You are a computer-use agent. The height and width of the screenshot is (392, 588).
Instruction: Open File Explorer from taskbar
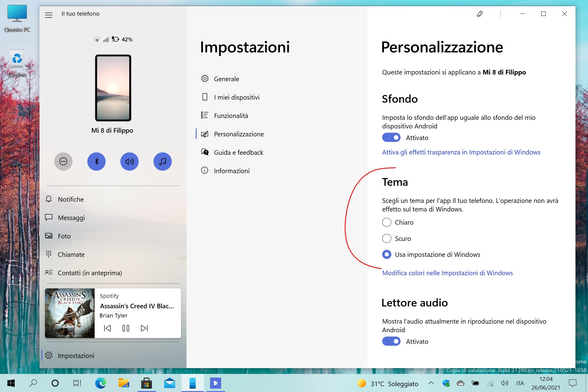tap(124, 383)
